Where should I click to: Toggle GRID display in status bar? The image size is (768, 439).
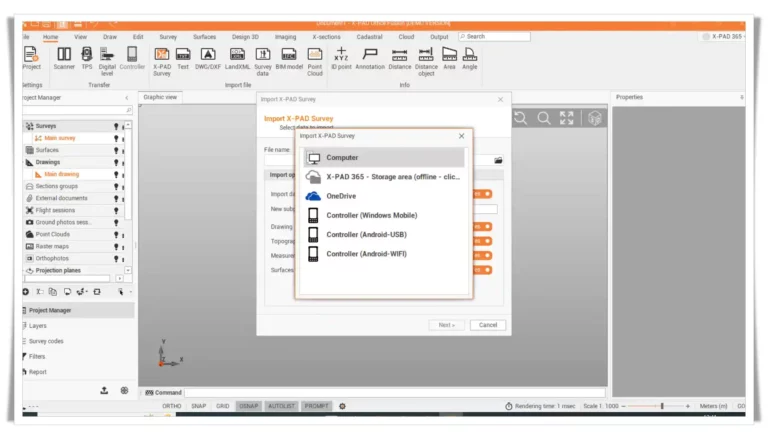coord(222,406)
